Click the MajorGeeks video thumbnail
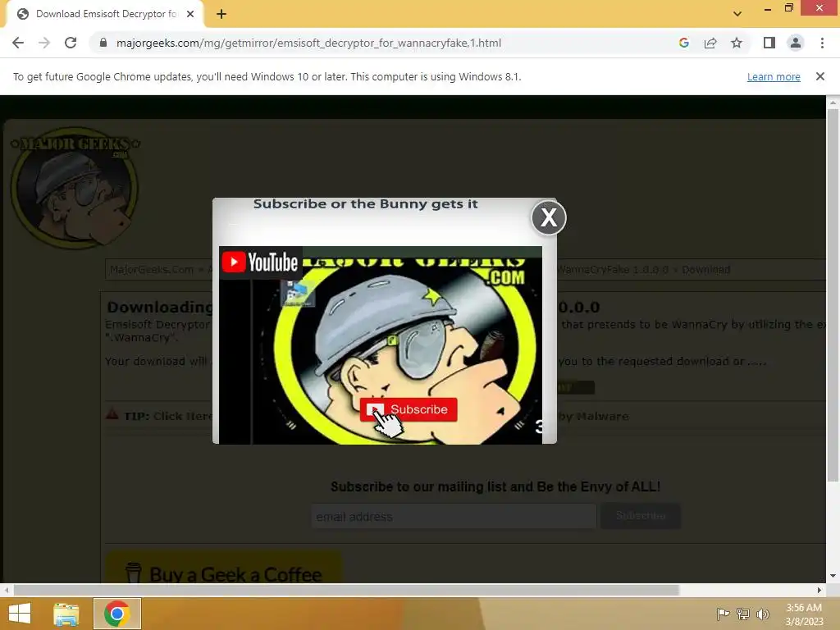This screenshot has height=630, width=840. 381,345
